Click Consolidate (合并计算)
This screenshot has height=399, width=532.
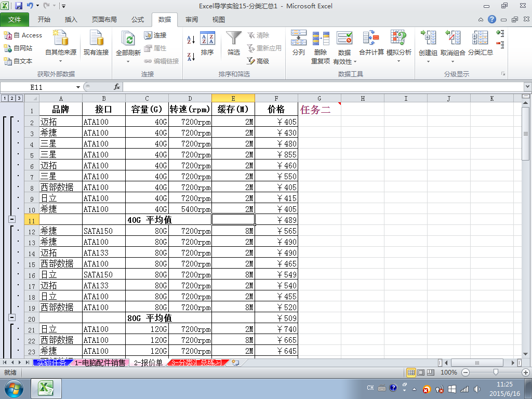[x=371, y=43]
